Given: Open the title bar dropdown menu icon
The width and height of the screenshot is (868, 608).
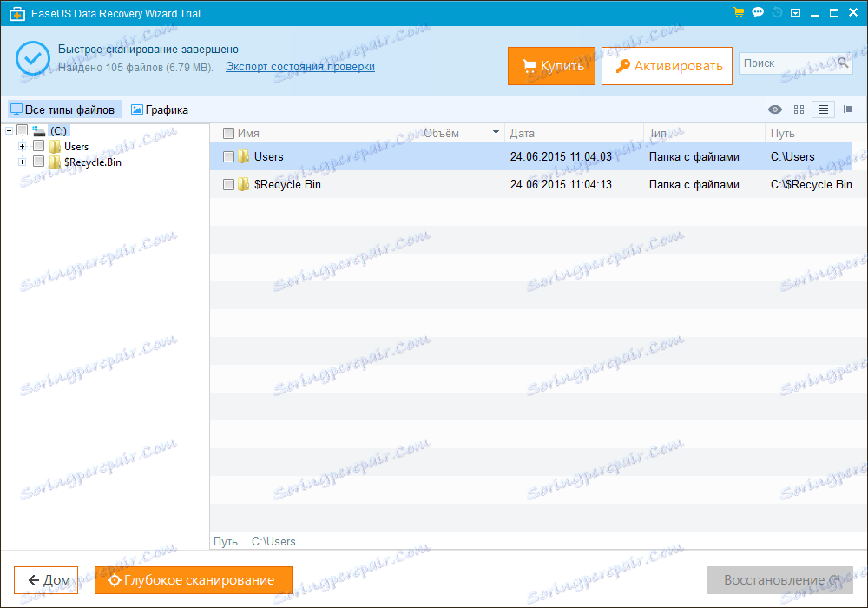Looking at the screenshot, I should pos(795,12).
